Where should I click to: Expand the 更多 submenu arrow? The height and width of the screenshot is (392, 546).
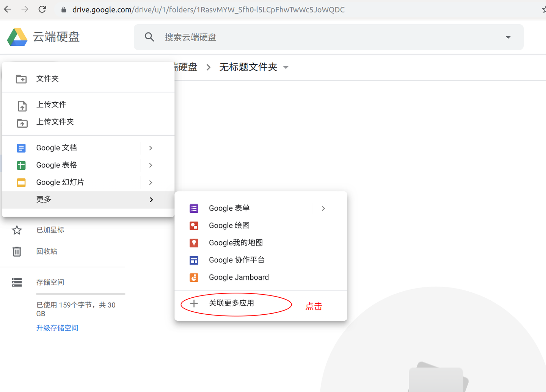pos(151,200)
